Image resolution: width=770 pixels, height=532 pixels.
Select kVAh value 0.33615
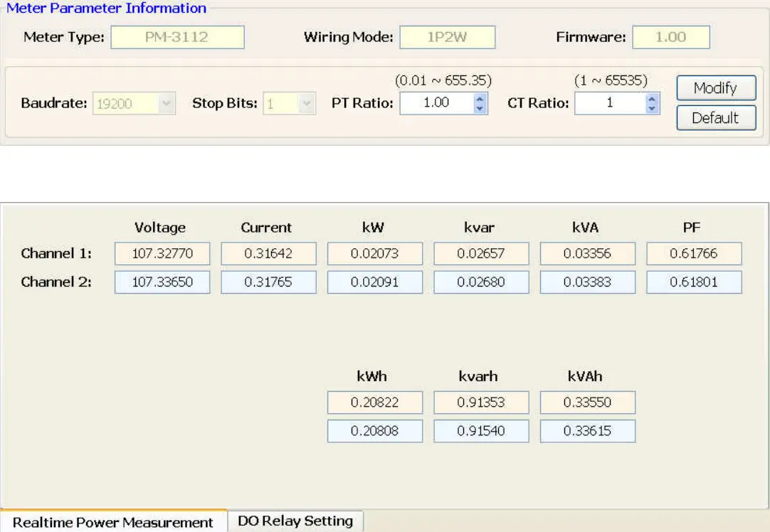tap(588, 431)
